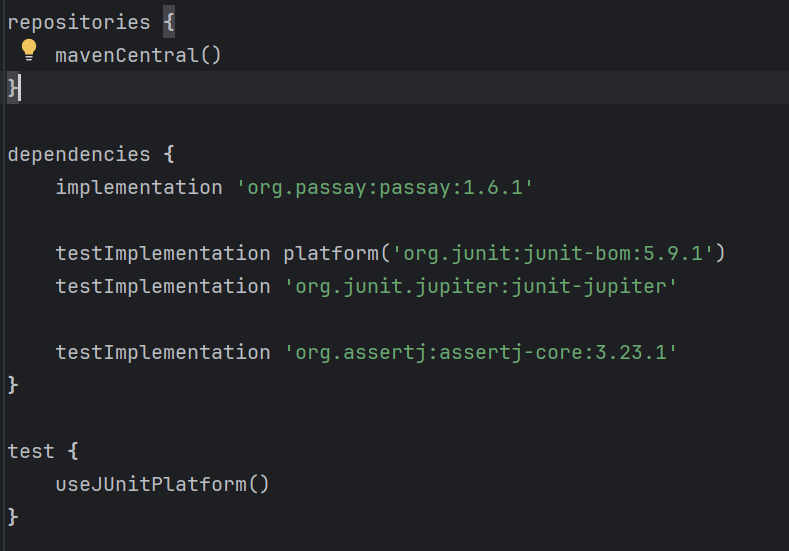Click the 'org.junit:junit-bom:5.9.1' string
This screenshot has width=789, height=551.
coord(553,253)
